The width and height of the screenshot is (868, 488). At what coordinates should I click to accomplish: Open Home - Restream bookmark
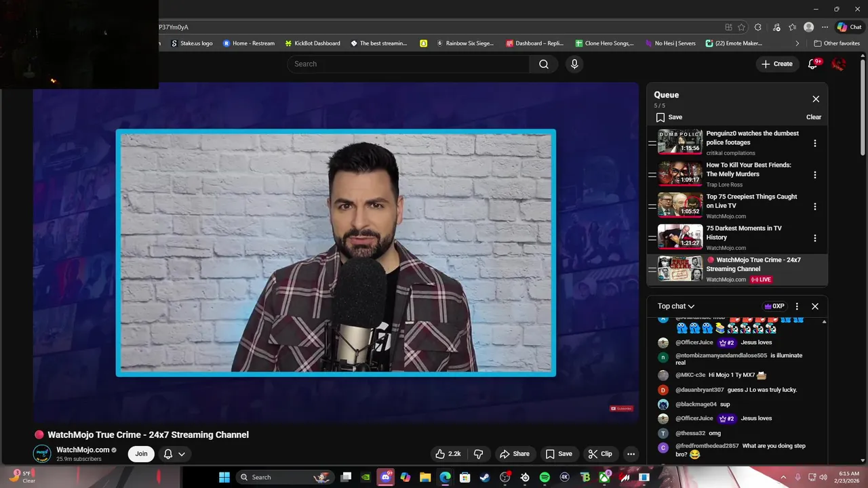[x=249, y=43]
